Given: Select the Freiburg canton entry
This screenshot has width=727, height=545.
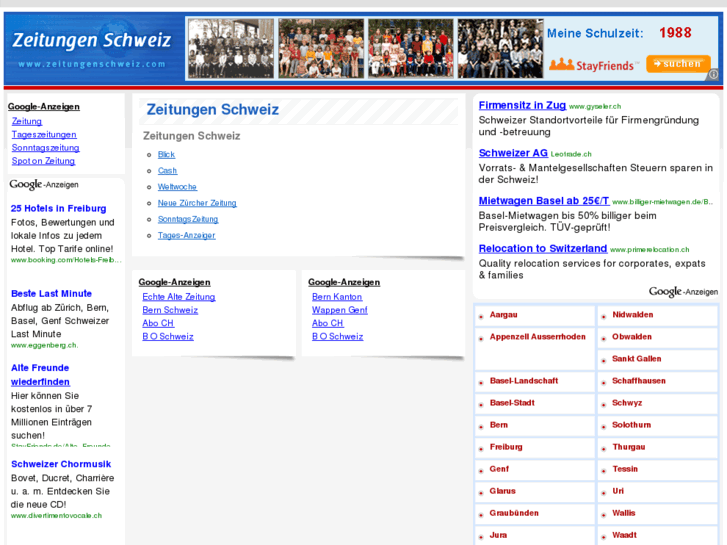Looking at the screenshot, I should tap(506, 447).
